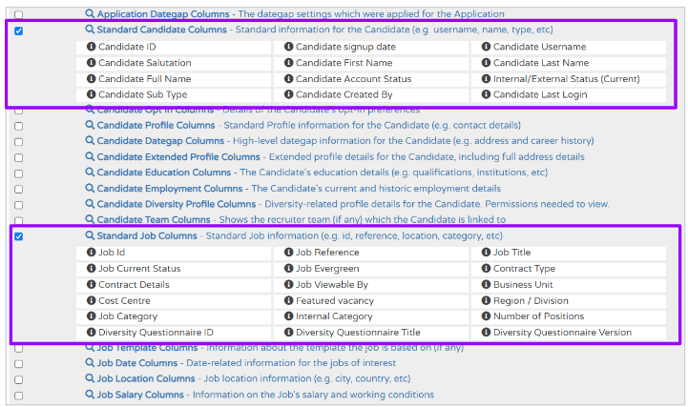Check the Candidate Education Columns checkbox

tap(18, 174)
